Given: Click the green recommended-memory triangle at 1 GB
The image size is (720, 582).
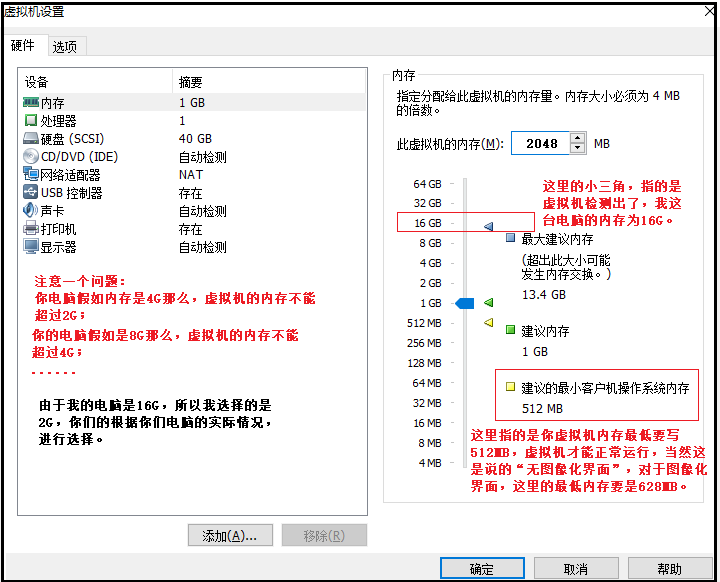Looking at the screenshot, I should (x=489, y=302).
